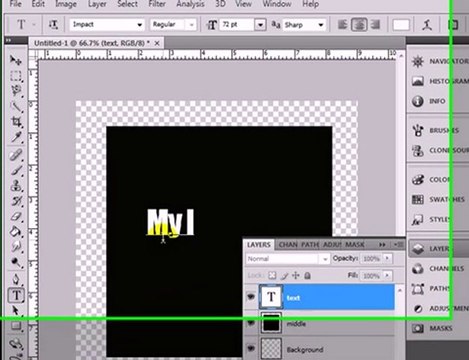
Task: Expand hidden Layers panel tabs
Action: (382, 245)
